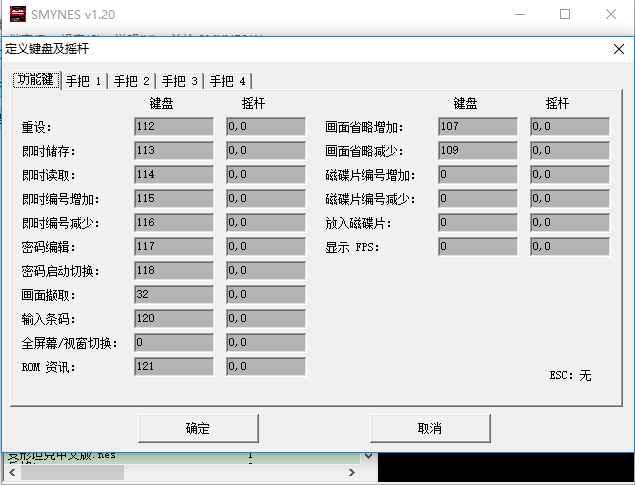This screenshot has height=485, width=635.
Task: Select the 功能键 tab
Action: coord(36,80)
